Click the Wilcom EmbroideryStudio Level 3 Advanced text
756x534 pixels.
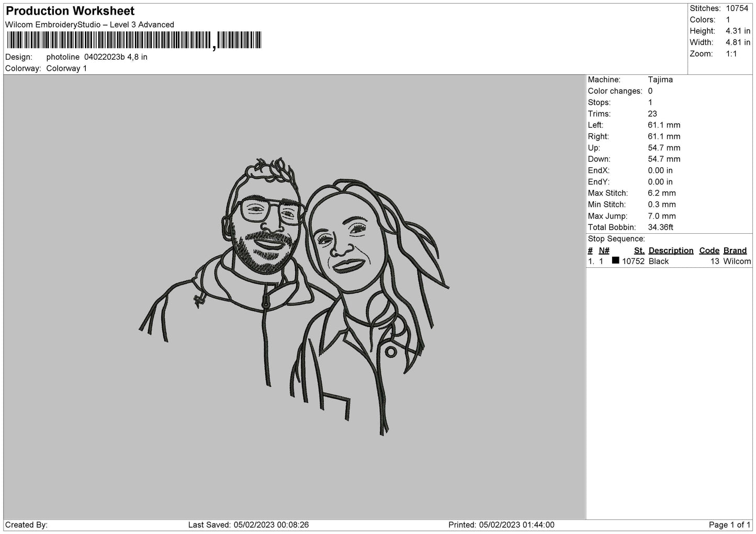tap(89, 25)
